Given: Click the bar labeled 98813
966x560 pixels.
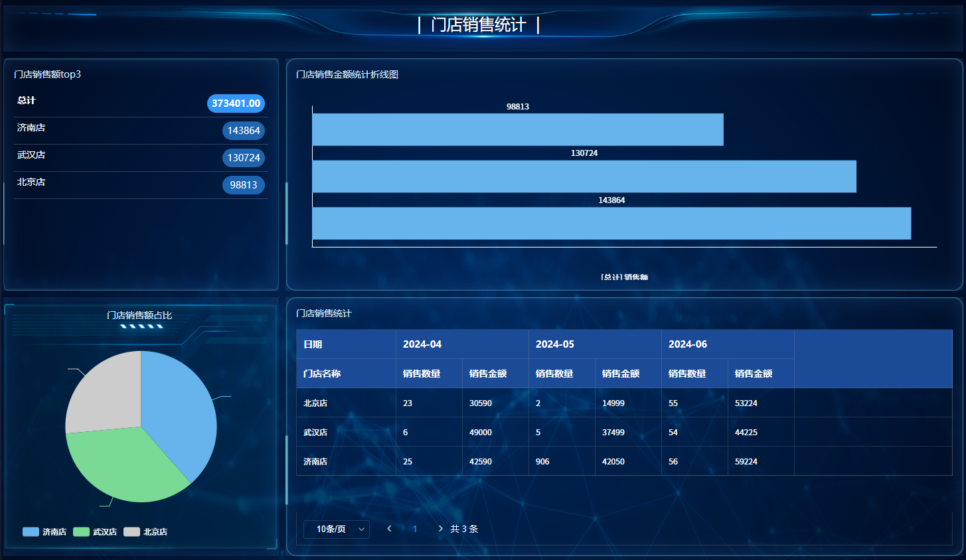Looking at the screenshot, I should click(517, 129).
